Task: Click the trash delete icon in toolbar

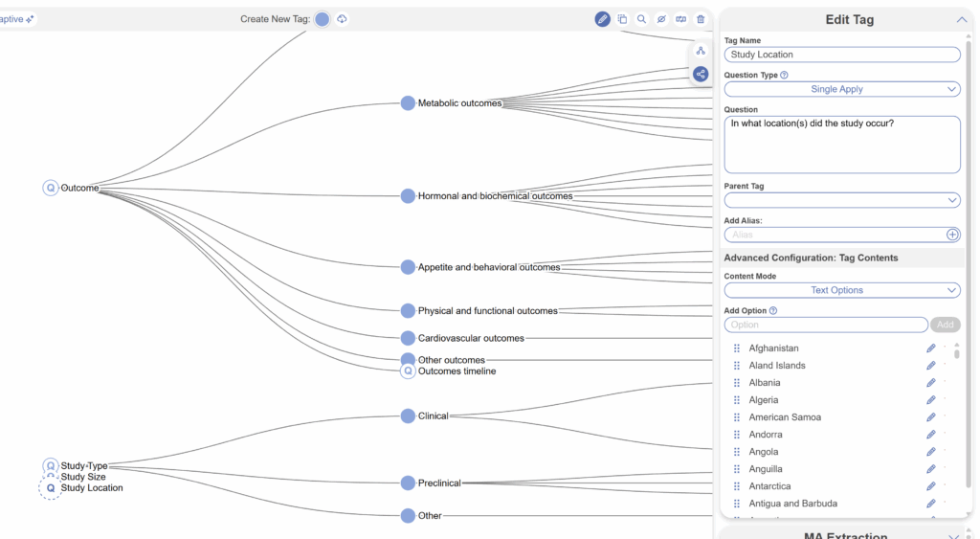Action: coord(701,19)
